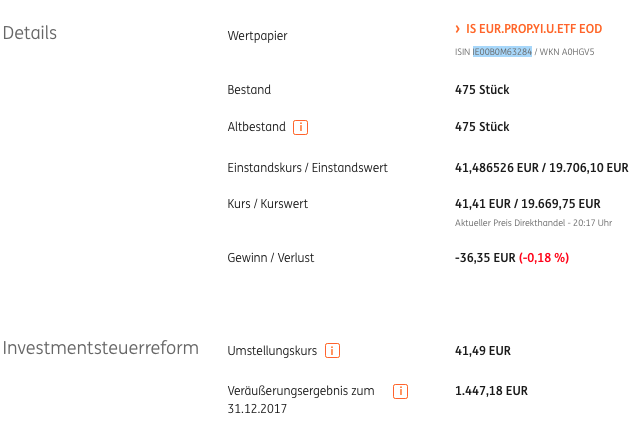This screenshot has width=639, height=423.
Task: Show info for Veräußerungsergebnis zum 31.12.2017
Action: click(400, 391)
